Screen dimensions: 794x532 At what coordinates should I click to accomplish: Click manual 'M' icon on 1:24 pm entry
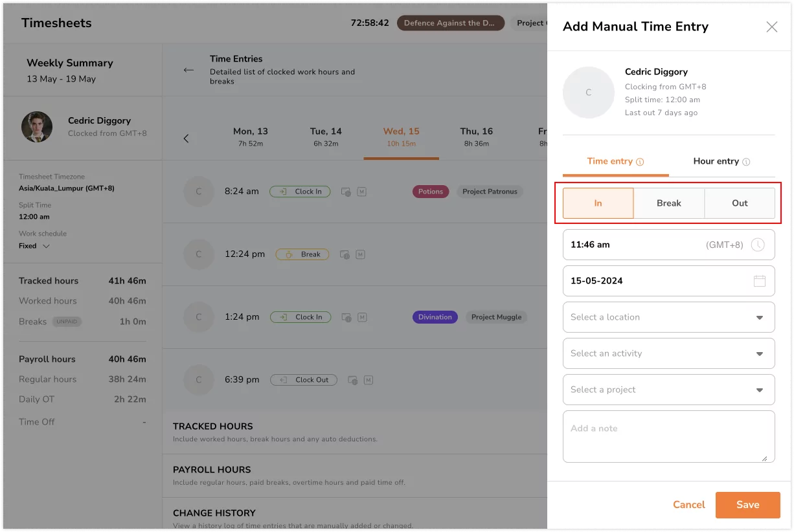point(363,317)
